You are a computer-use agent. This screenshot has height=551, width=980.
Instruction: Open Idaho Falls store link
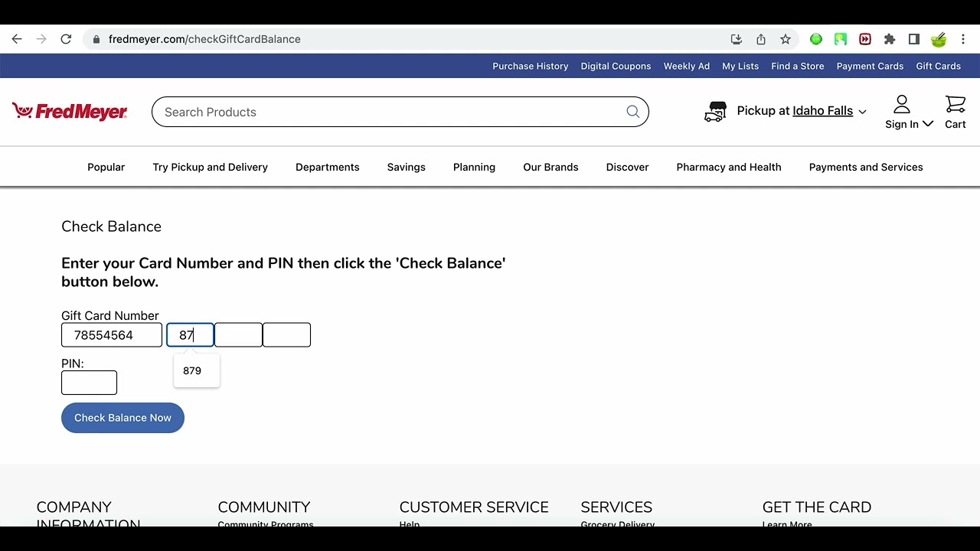click(x=822, y=111)
